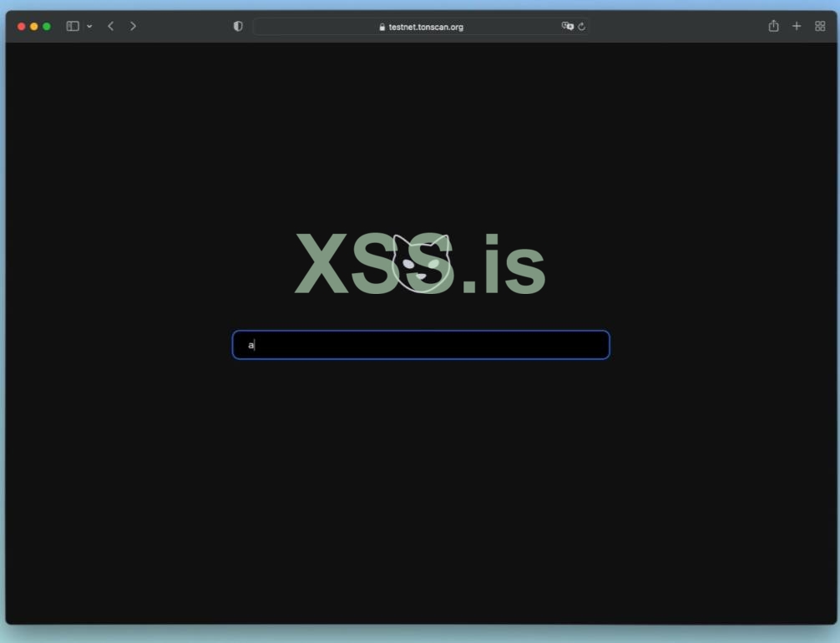
Task: Click the lock icon in address bar
Action: click(382, 27)
